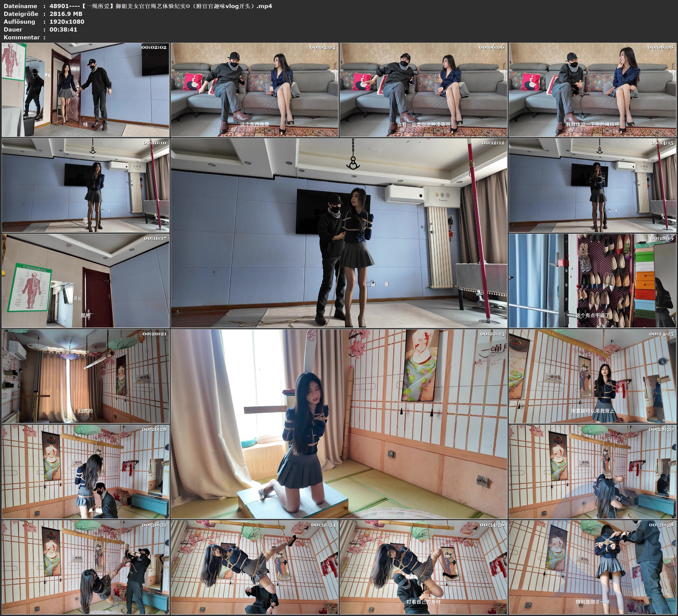
Task: Click the 00:14:15 thumbnail
Action: click(593, 185)
